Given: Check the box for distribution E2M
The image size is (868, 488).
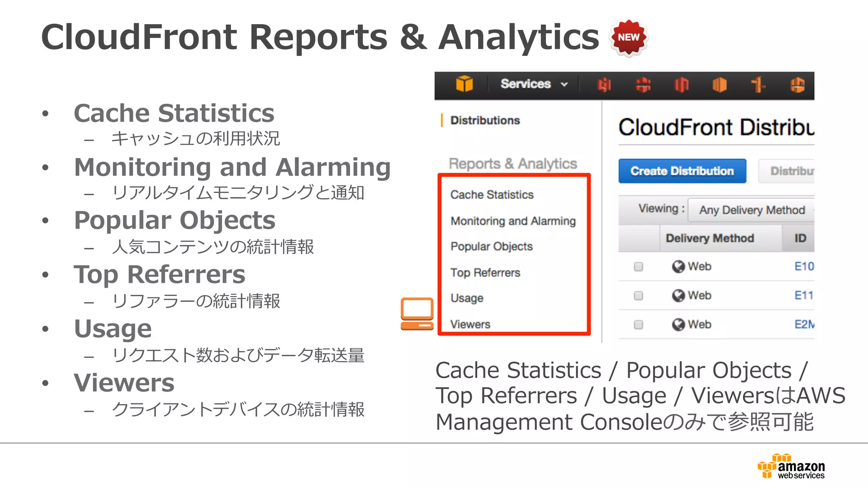Looking at the screenshot, I should tap(638, 324).
